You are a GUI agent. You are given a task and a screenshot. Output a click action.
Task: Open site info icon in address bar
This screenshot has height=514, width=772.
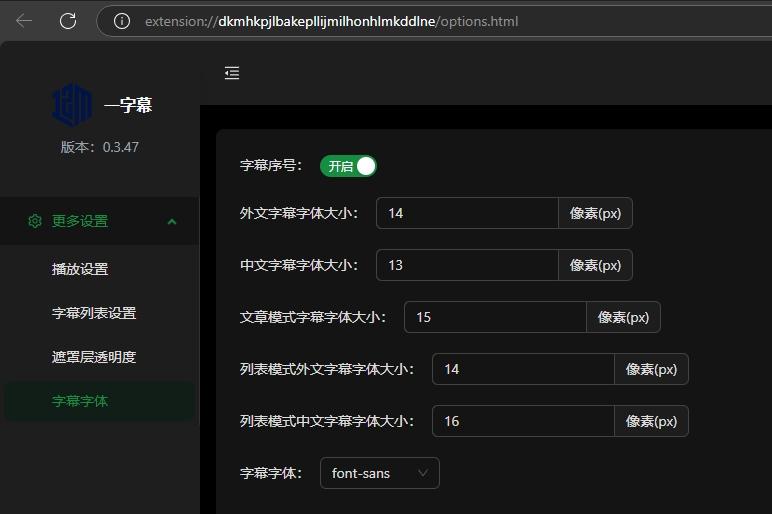click(122, 21)
